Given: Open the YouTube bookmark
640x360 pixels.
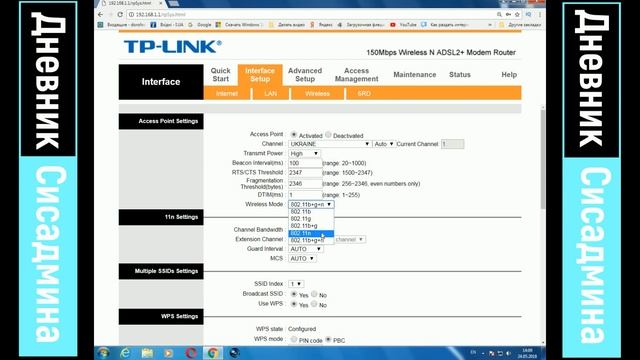Looking at the screenshot, I should click(403, 25).
